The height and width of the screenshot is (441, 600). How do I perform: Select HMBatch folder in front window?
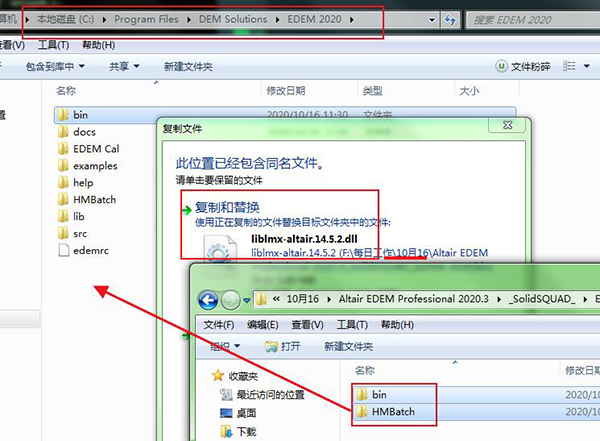coord(393,412)
